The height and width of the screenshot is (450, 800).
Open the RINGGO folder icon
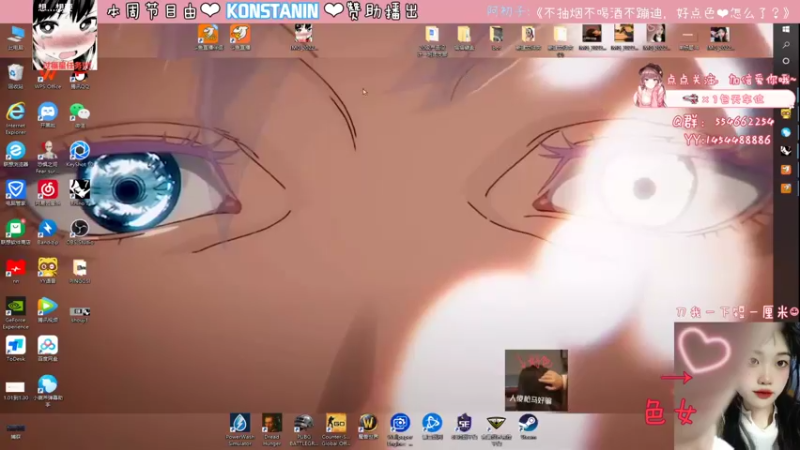coord(80,270)
